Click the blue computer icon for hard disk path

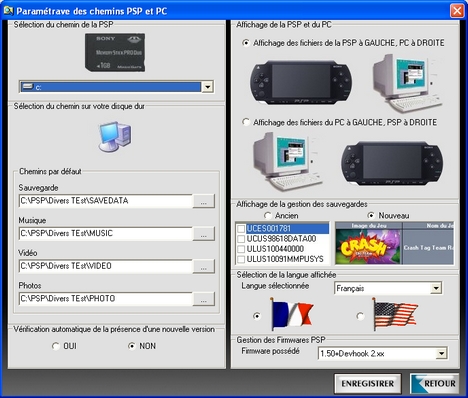[x=115, y=137]
